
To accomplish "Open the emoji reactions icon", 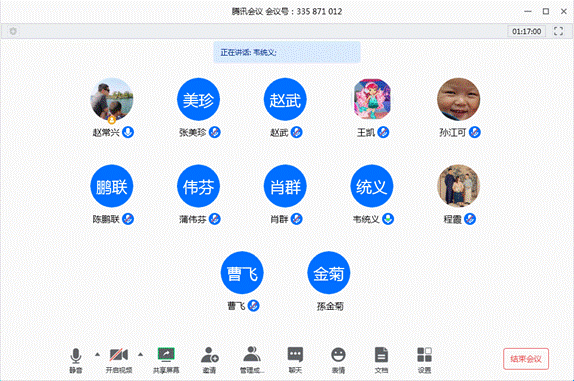I will pos(338,355).
